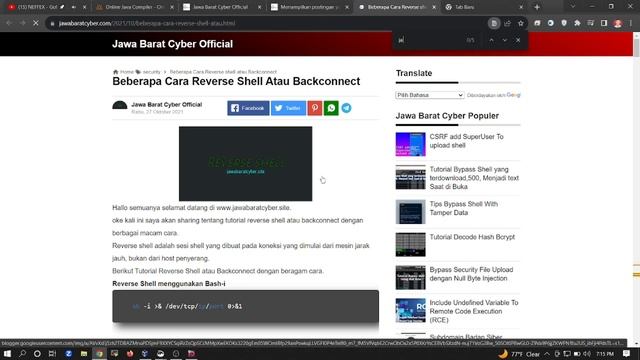
Task: Open a new browser tab
Action: tap(537, 7)
